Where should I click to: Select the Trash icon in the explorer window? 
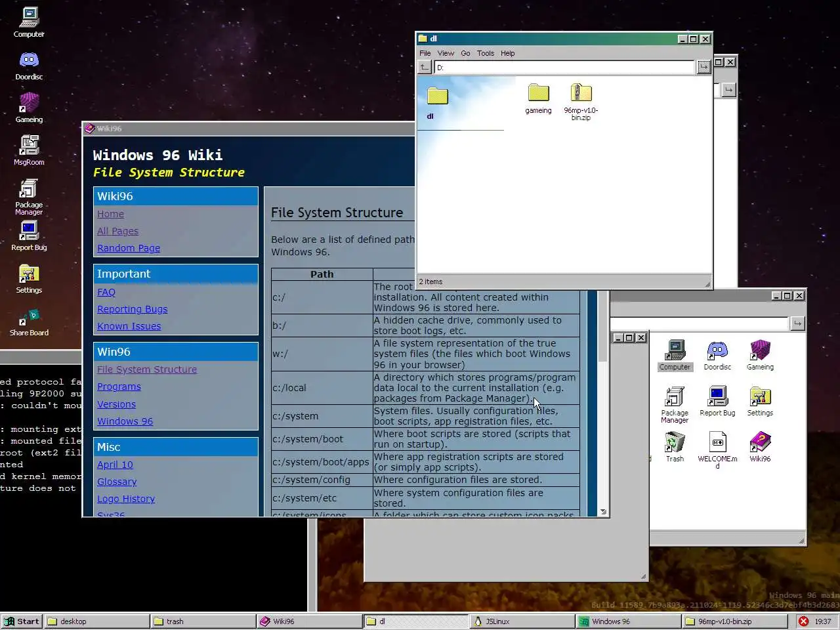coord(675,448)
